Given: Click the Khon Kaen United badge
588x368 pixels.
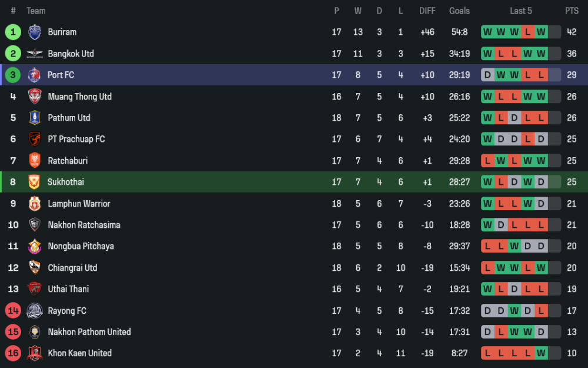Looking at the screenshot, I should tap(35, 353).
